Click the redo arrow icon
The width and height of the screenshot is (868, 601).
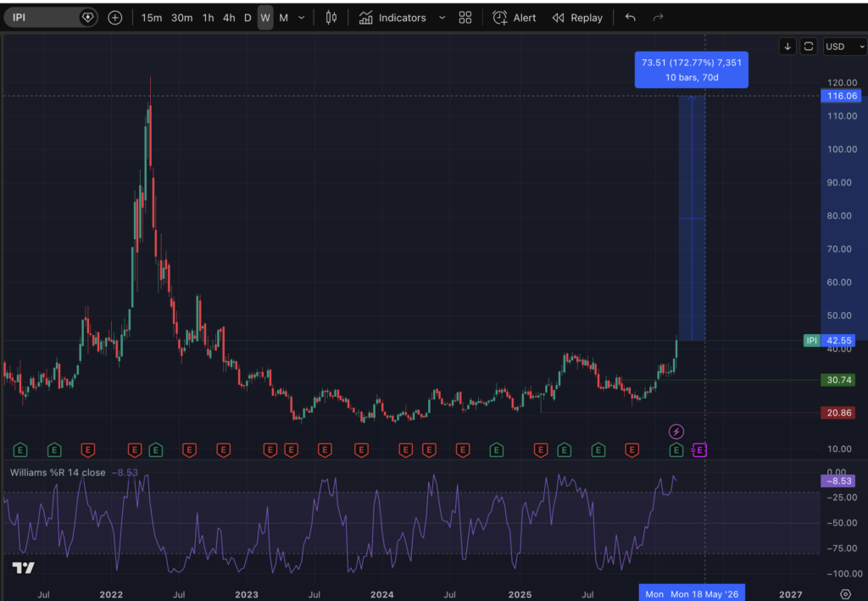(658, 18)
